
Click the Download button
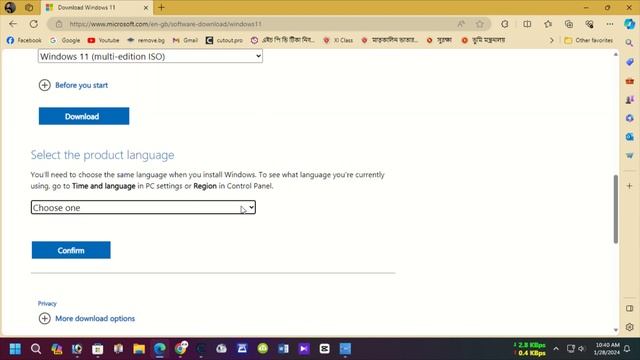click(x=84, y=116)
